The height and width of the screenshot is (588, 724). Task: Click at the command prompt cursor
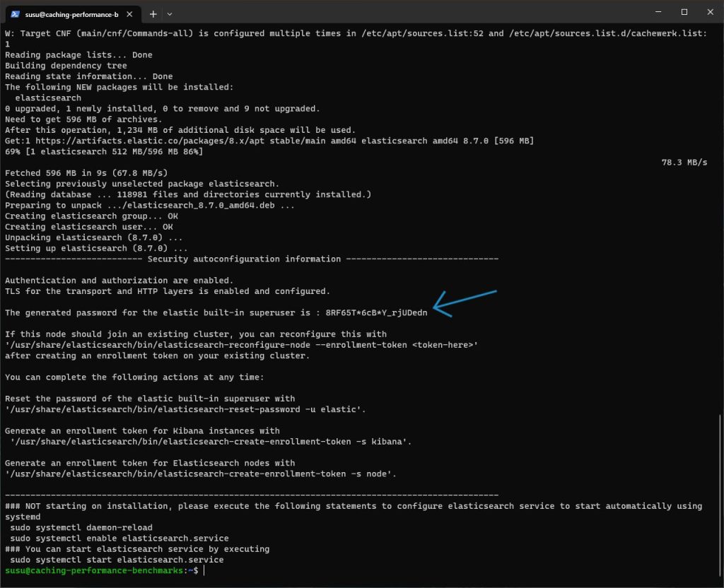point(204,570)
